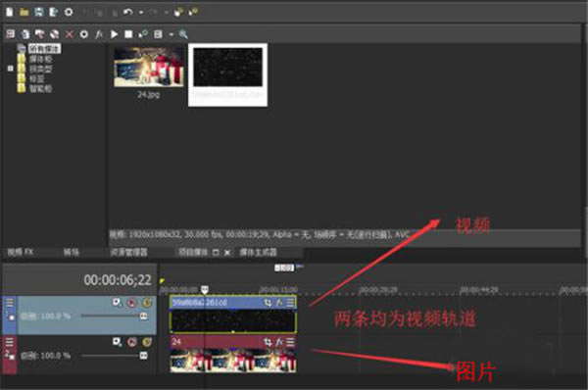Image resolution: width=588 pixels, height=390 pixels.
Task: Solo video track 2
Action: [147, 342]
